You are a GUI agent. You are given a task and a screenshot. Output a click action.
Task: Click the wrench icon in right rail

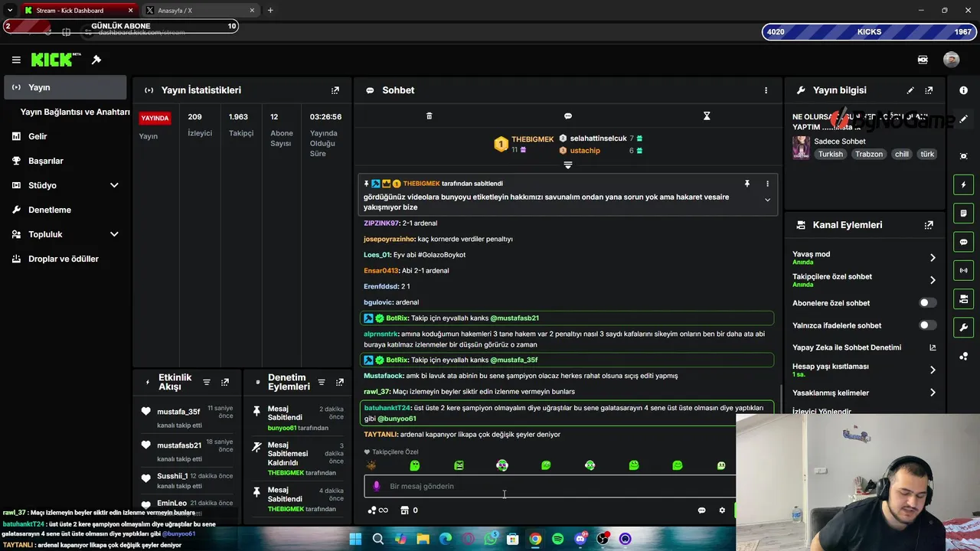tap(963, 328)
